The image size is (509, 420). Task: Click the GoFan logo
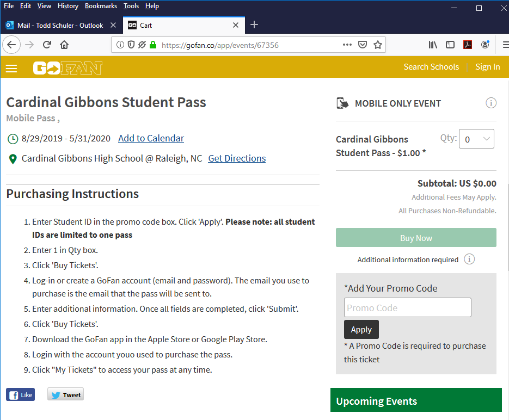point(68,68)
